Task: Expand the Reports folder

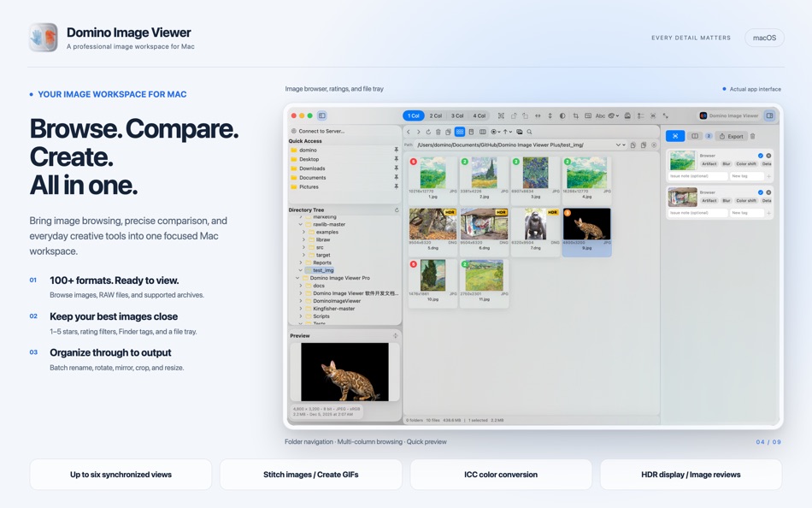Action: 300,263
